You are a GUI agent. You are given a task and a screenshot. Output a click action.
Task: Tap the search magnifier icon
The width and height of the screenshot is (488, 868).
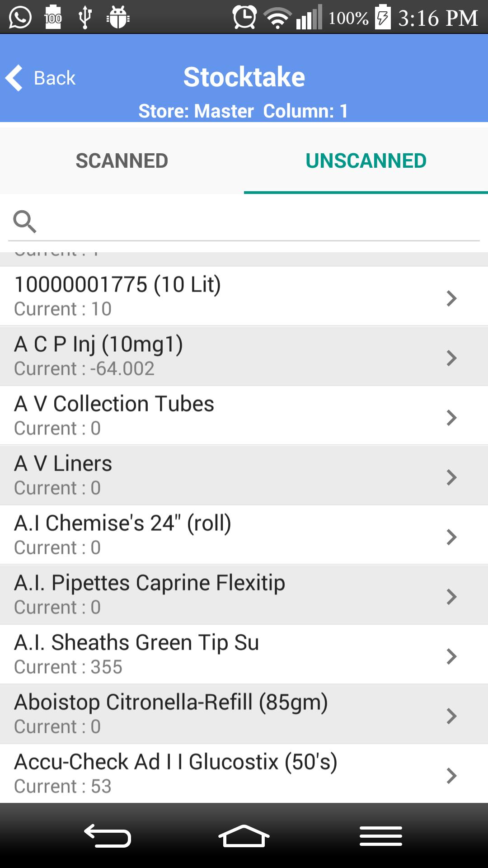tap(24, 222)
